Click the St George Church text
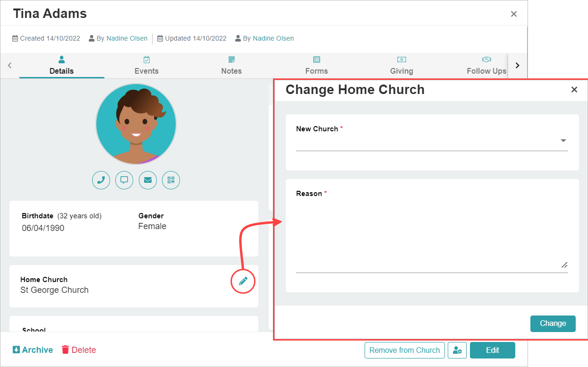588x367 pixels. (x=54, y=290)
